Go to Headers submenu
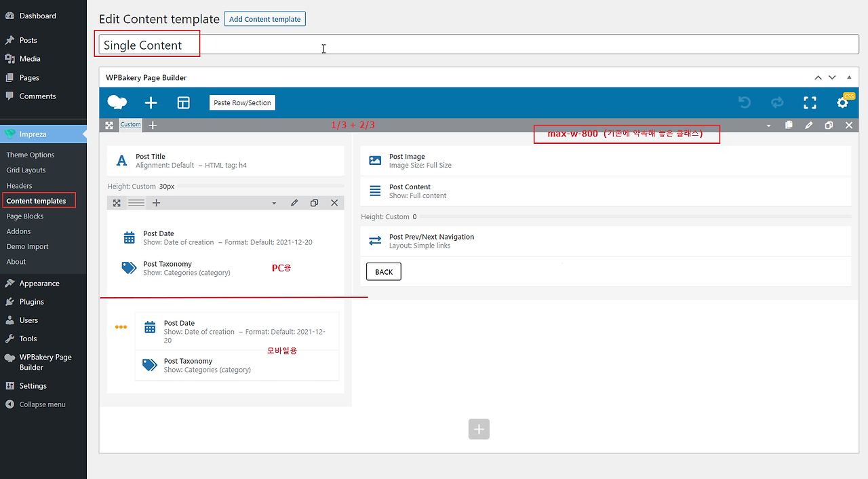The image size is (868, 479). 19,185
